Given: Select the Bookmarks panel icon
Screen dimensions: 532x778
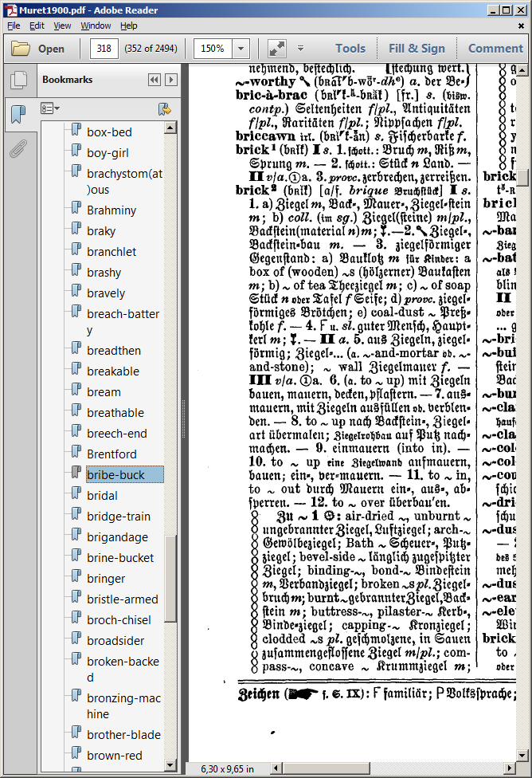Looking at the screenshot, I should pos(18,114).
